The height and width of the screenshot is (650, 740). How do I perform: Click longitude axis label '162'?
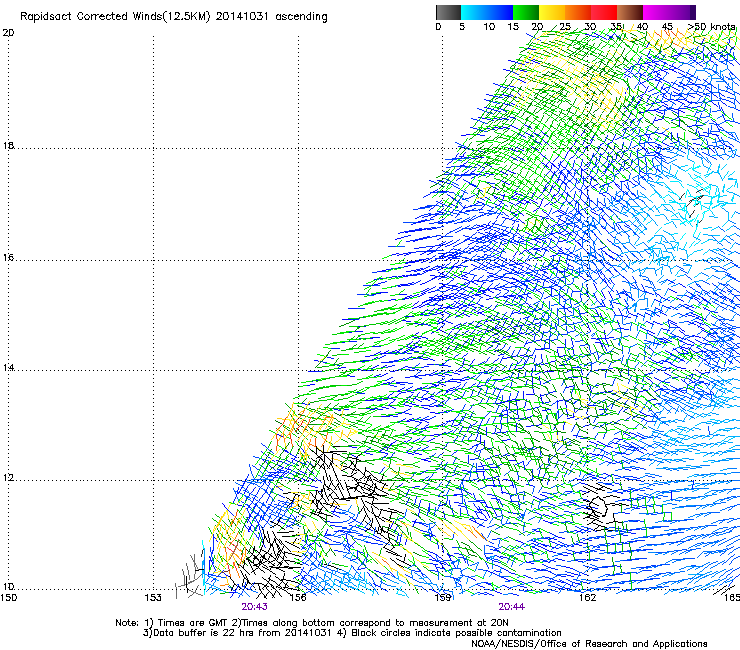tap(588, 598)
